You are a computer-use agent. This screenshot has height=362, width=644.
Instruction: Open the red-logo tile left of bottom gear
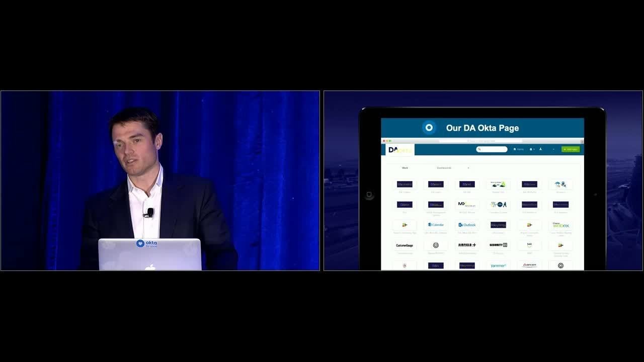point(529,265)
